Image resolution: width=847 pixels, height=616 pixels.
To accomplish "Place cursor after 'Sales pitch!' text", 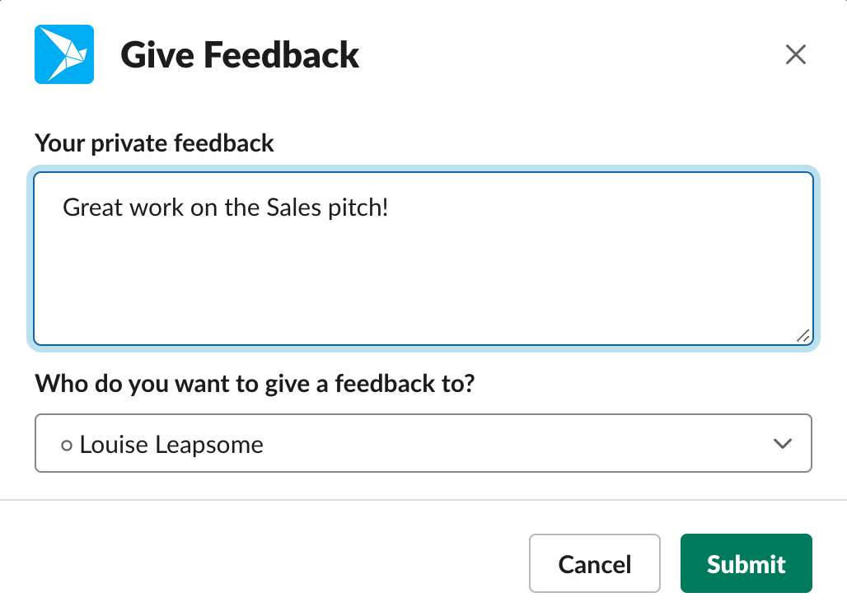I will (x=390, y=208).
